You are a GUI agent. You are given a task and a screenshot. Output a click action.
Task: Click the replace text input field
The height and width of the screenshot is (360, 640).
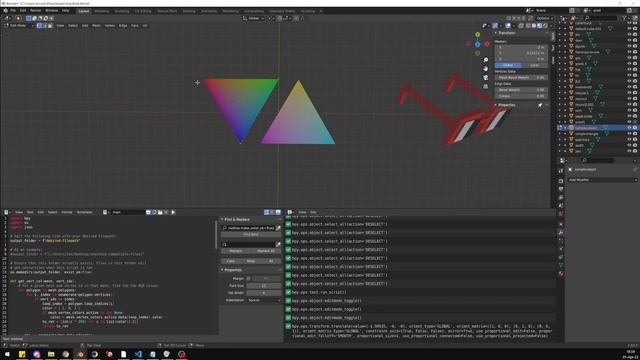coord(249,244)
